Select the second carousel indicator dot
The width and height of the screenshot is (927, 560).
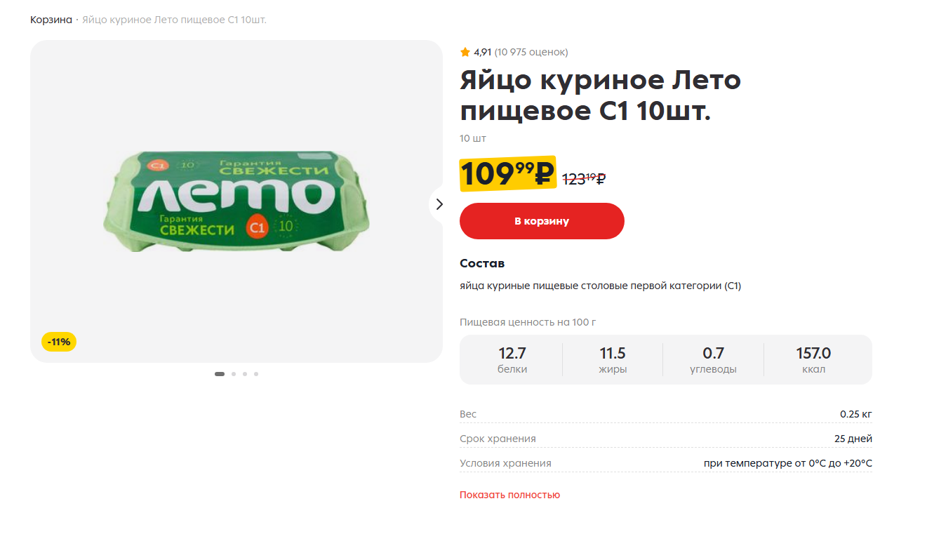tap(234, 374)
